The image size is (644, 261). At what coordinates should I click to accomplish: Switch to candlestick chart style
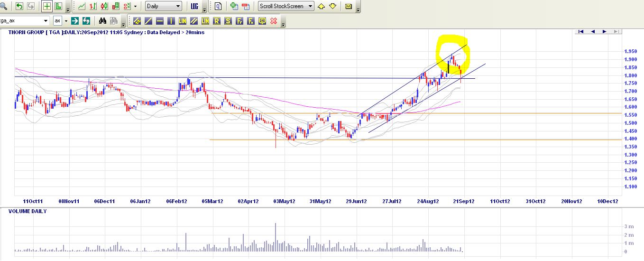point(104,6)
